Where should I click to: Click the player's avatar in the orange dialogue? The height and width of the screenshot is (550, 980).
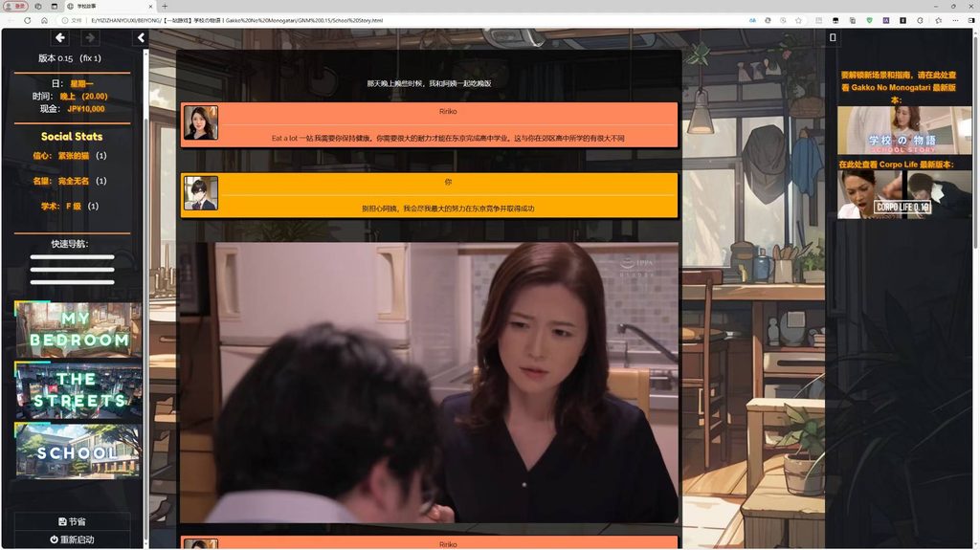pos(201,192)
